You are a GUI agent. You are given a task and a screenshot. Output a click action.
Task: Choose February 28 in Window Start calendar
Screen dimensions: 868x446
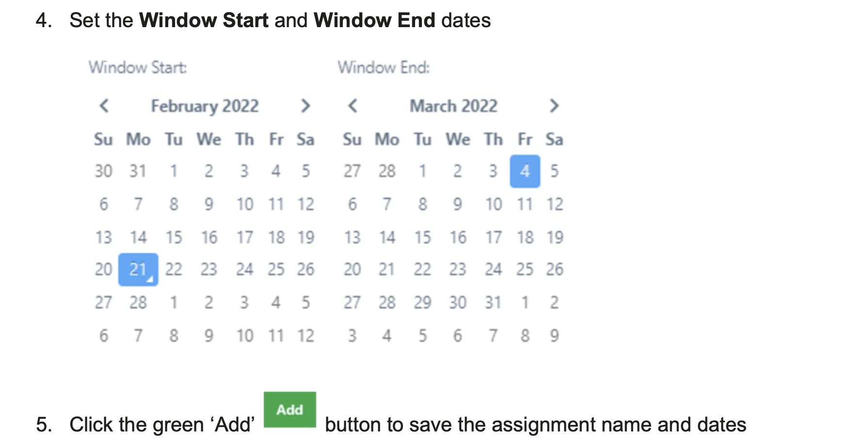[x=138, y=303]
